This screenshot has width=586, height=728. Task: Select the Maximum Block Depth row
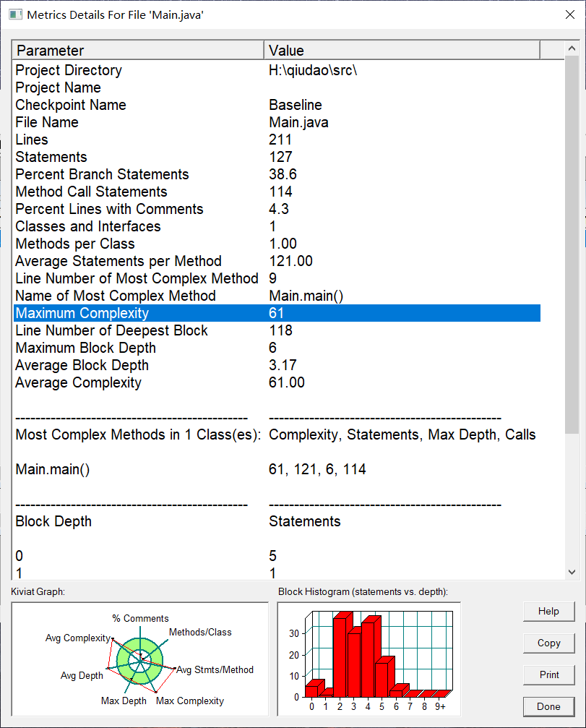coord(277,348)
